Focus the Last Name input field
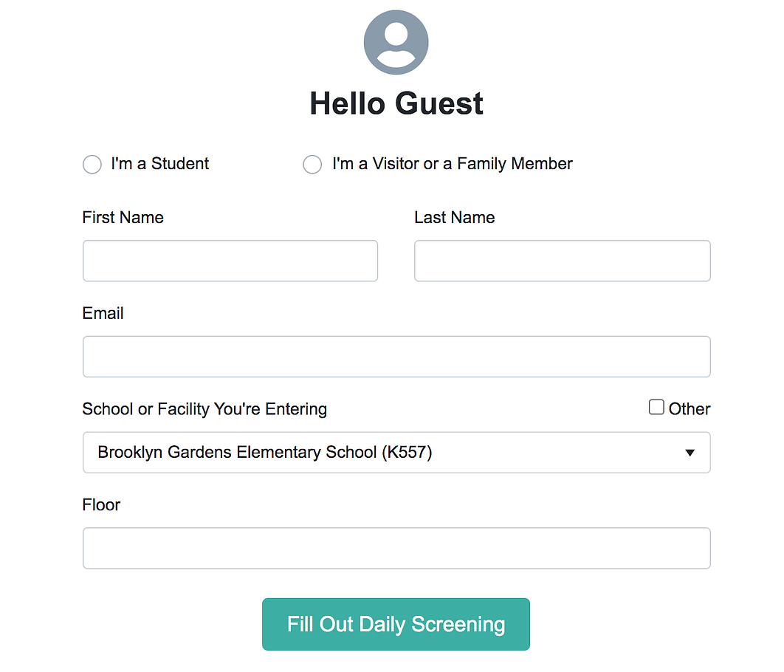 562,261
